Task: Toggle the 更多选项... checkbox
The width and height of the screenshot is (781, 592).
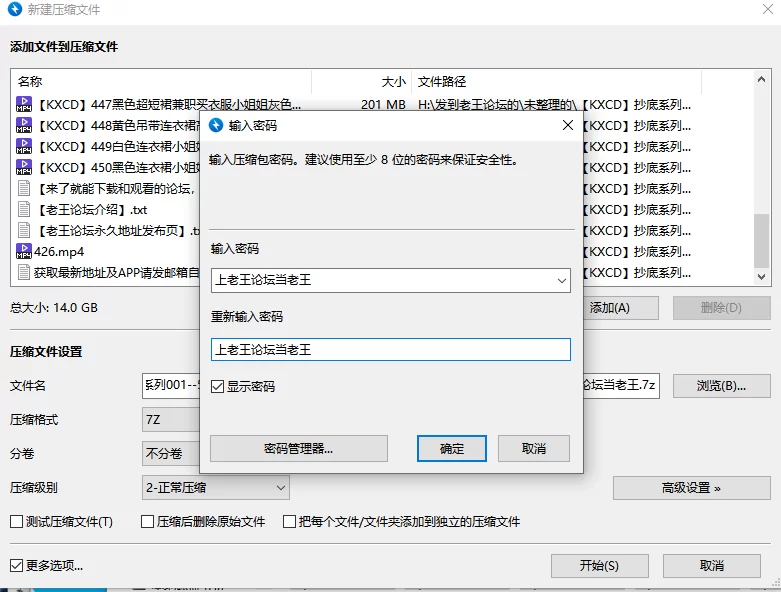Action: click(x=16, y=565)
